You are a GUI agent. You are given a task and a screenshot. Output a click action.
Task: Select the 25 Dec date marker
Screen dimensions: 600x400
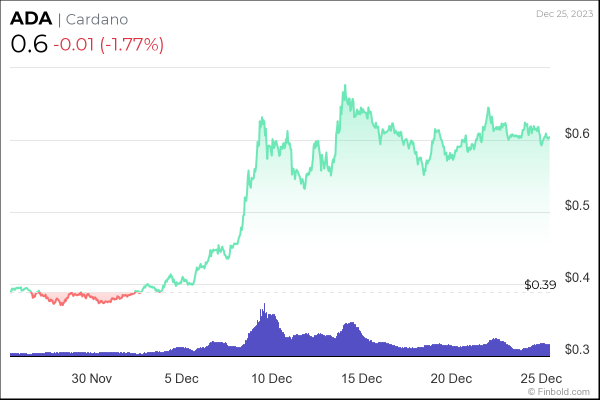coord(542,379)
